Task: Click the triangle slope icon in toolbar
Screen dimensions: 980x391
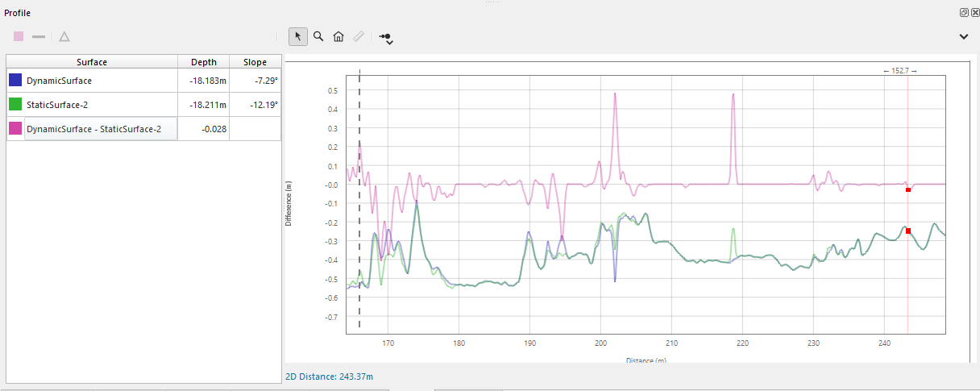Action: (x=64, y=36)
